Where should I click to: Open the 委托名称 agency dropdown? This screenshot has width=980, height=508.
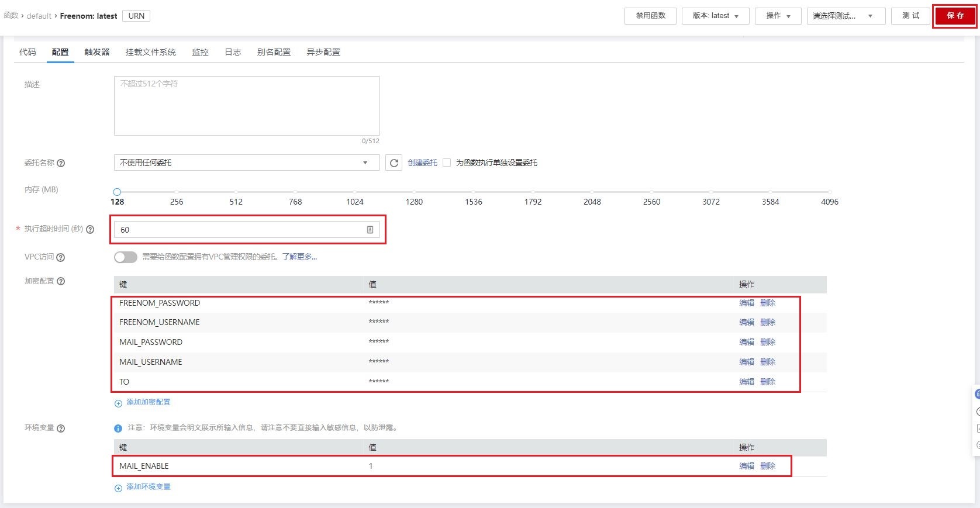pos(247,163)
